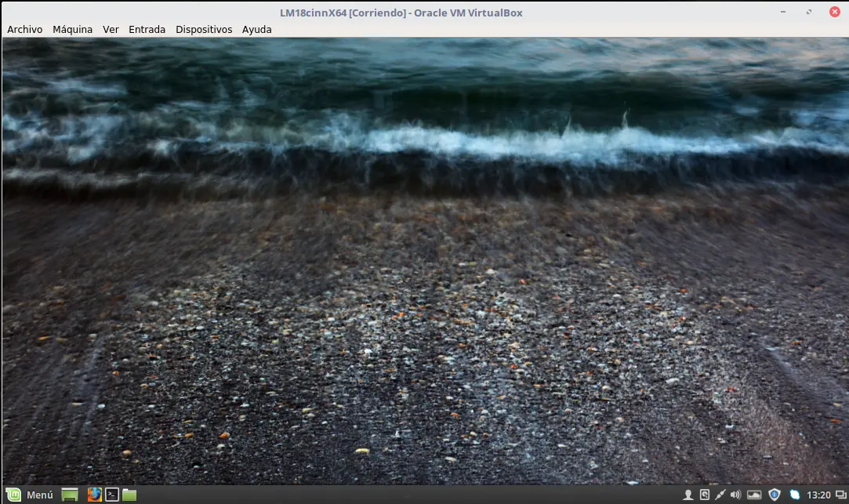Open the file manager folder icon

click(129, 495)
